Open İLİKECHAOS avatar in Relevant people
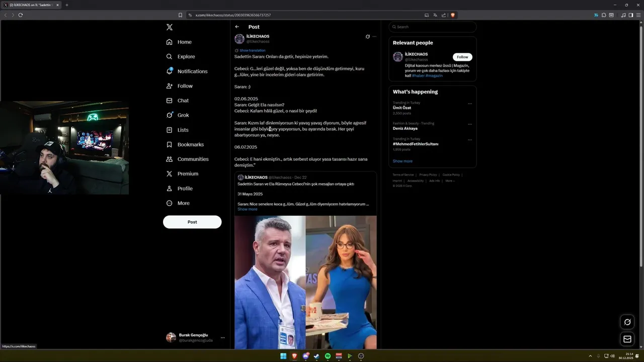The image size is (644, 362). pyautogui.click(x=397, y=57)
